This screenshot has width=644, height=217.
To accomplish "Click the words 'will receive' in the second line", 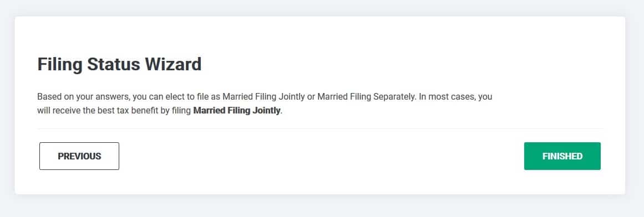I will coord(56,111).
